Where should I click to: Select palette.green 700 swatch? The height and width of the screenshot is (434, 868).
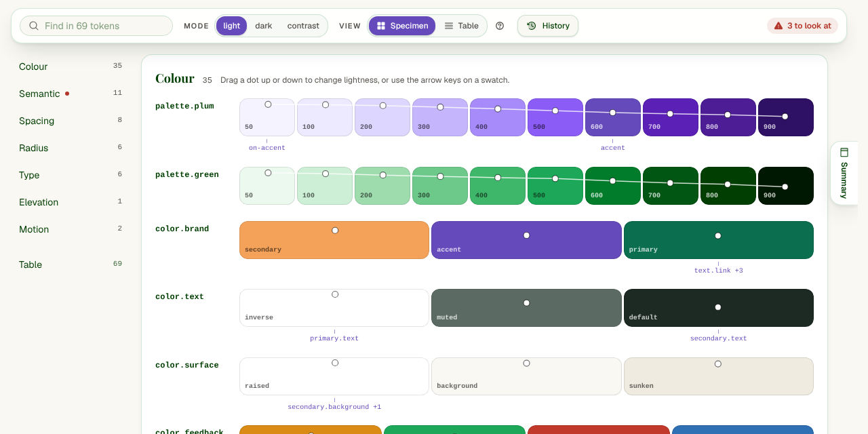671,186
